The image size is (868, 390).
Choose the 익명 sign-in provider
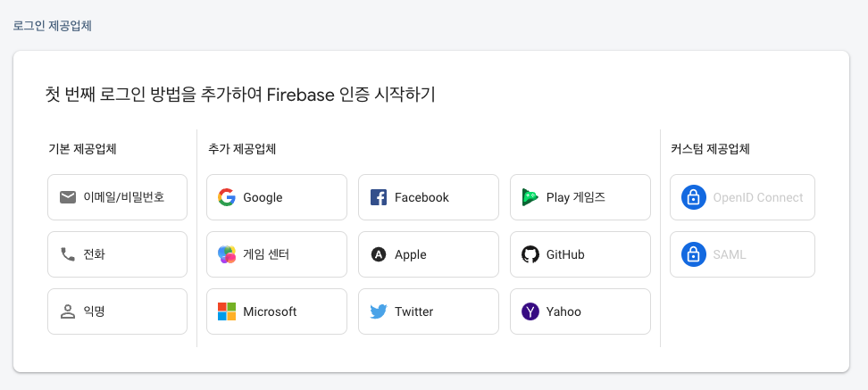[117, 311]
